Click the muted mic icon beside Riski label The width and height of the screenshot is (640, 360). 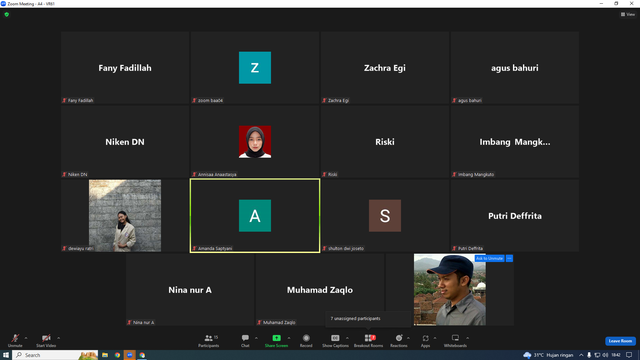coord(324,174)
